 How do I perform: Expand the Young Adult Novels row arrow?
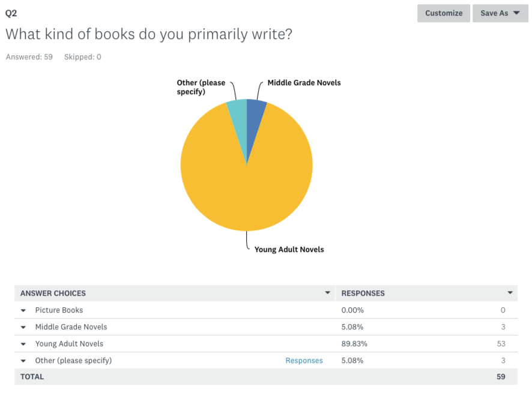(x=23, y=344)
